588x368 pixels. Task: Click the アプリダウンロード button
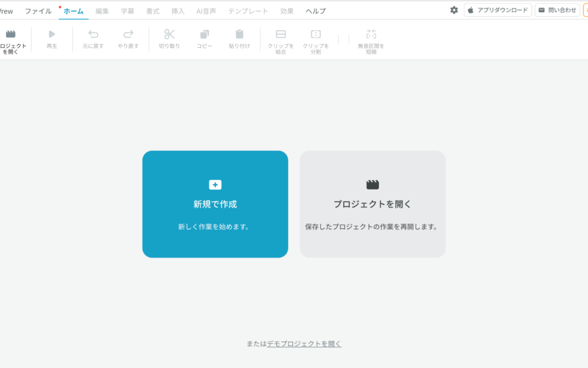point(498,10)
